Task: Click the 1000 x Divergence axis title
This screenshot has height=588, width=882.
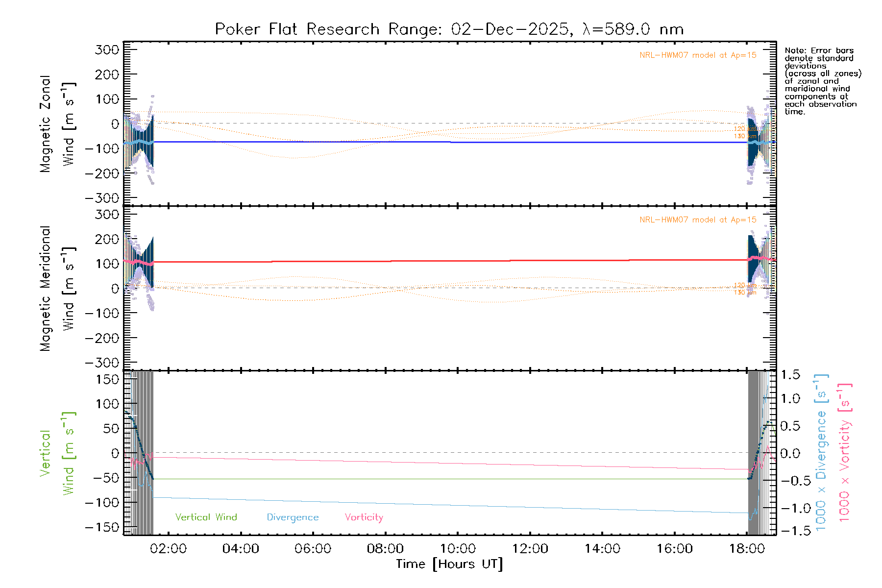Action: click(821, 453)
